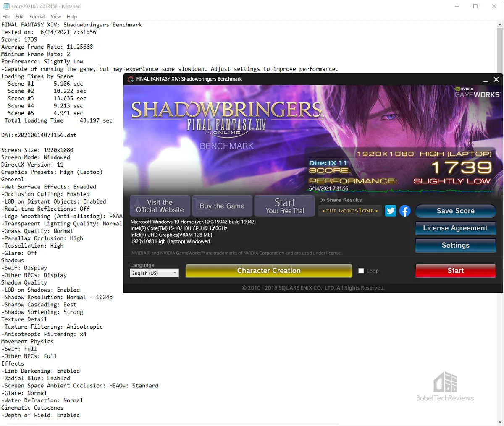
Task: Open the Language dropdown
Action: click(x=154, y=273)
